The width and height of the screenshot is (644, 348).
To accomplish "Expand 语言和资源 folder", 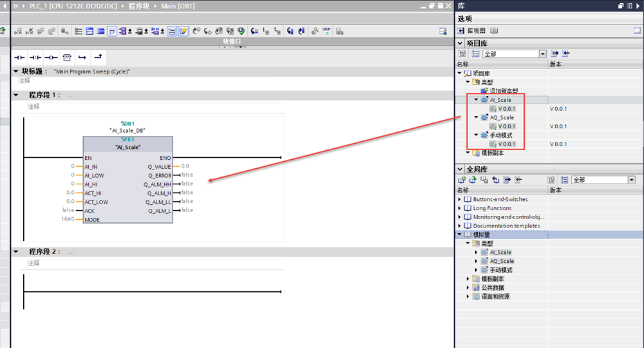I will pos(468,296).
